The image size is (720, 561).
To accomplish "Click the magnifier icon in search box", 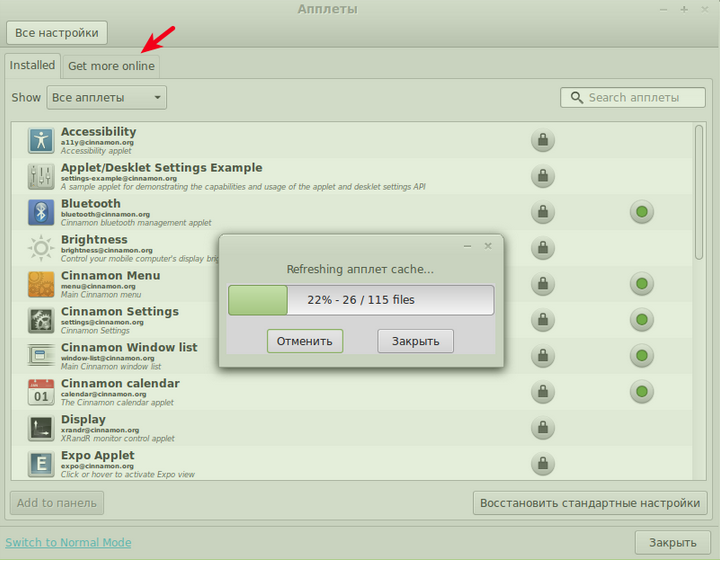I will pos(576,97).
